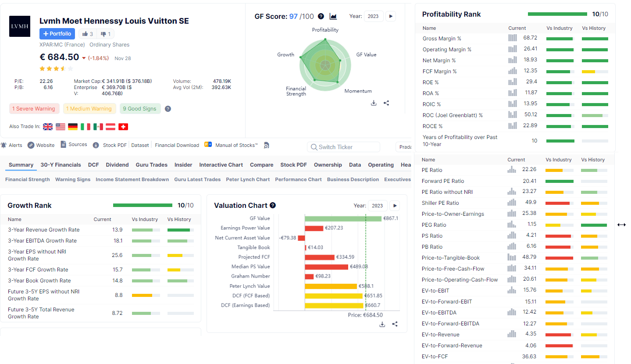
Task: Click the Alerts bell icon
Action: pos(4,145)
